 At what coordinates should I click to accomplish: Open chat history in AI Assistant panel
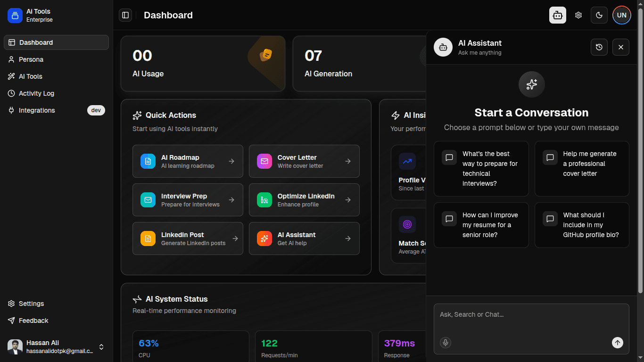coord(599,47)
